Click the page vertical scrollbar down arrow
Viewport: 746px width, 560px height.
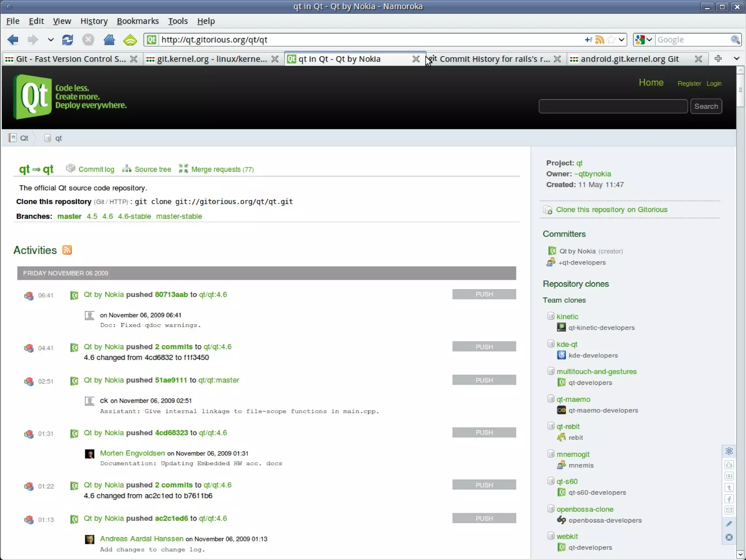pos(740,554)
